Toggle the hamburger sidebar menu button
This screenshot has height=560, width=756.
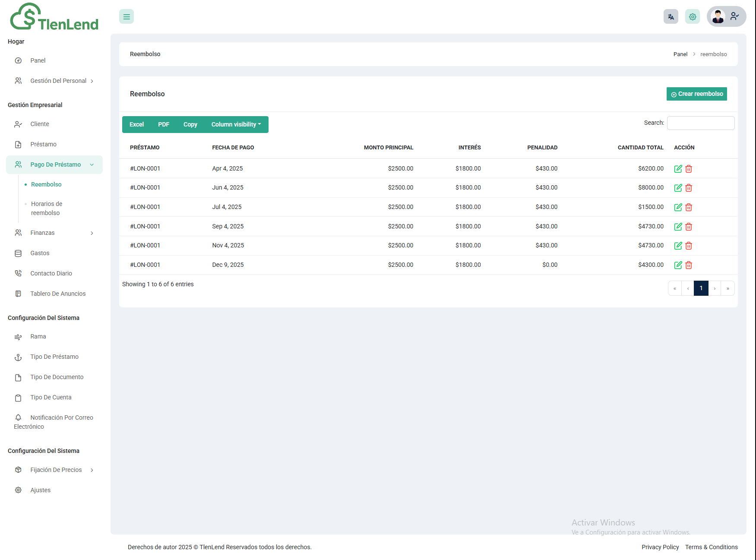pyautogui.click(x=127, y=17)
